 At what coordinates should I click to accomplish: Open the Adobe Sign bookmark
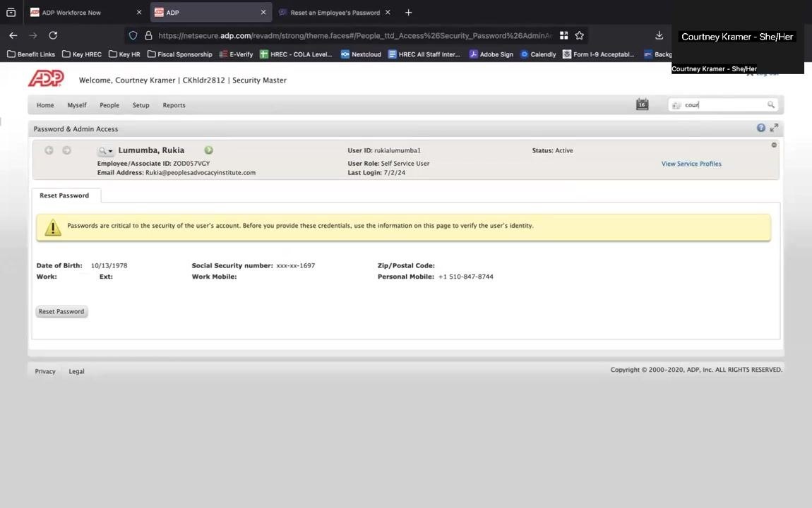click(491, 54)
